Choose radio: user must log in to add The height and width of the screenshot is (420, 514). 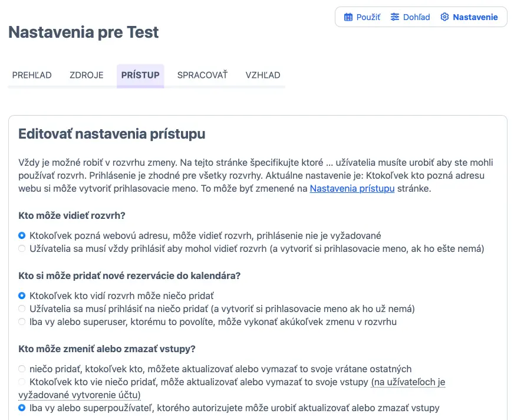point(22,309)
